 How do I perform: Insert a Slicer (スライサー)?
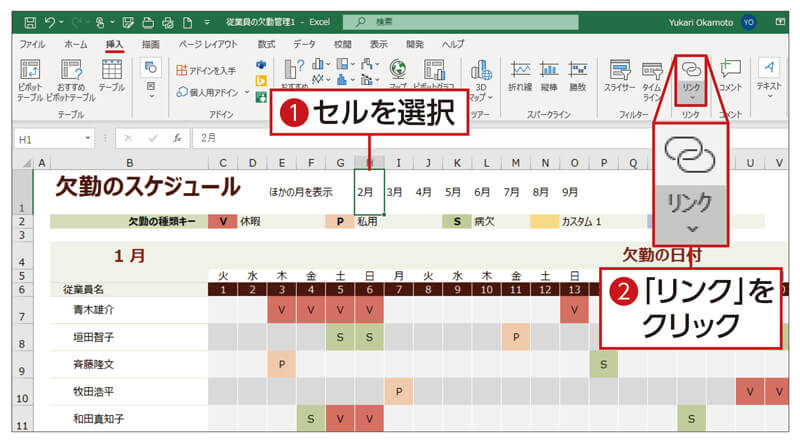pyautogui.click(x=620, y=76)
